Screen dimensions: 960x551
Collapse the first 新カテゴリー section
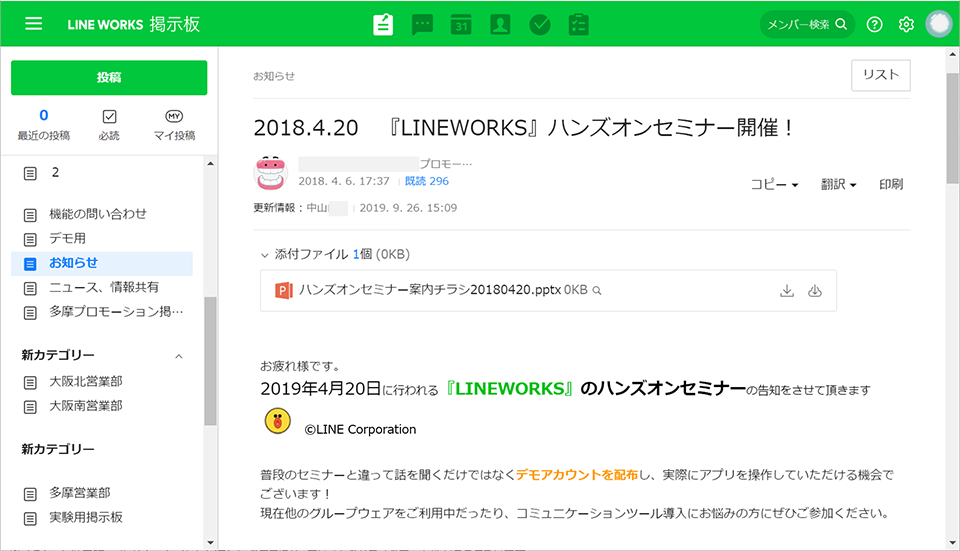(179, 356)
